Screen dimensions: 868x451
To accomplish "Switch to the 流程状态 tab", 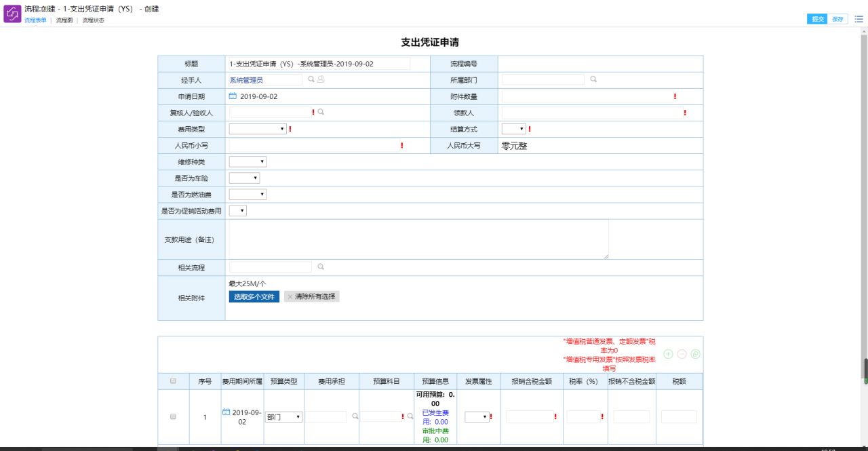I will [94, 20].
